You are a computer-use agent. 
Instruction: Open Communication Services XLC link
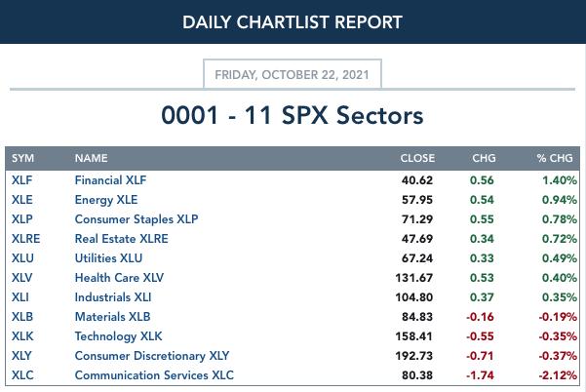154,375
